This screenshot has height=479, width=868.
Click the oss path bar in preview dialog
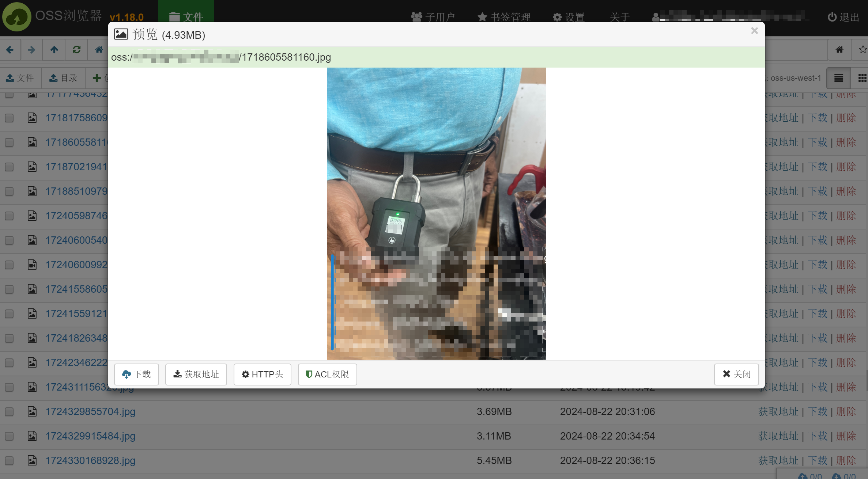click(x=436, y=57)
